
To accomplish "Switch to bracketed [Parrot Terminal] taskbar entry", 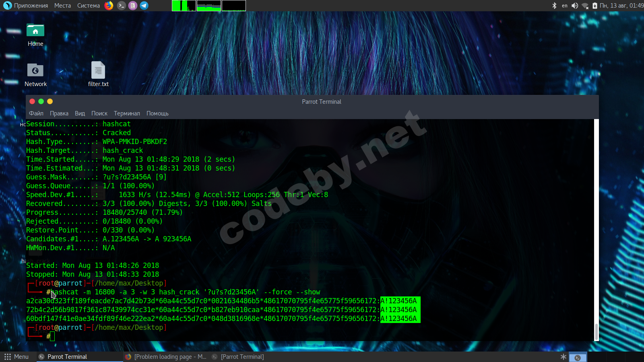I will tap(238, 357).
